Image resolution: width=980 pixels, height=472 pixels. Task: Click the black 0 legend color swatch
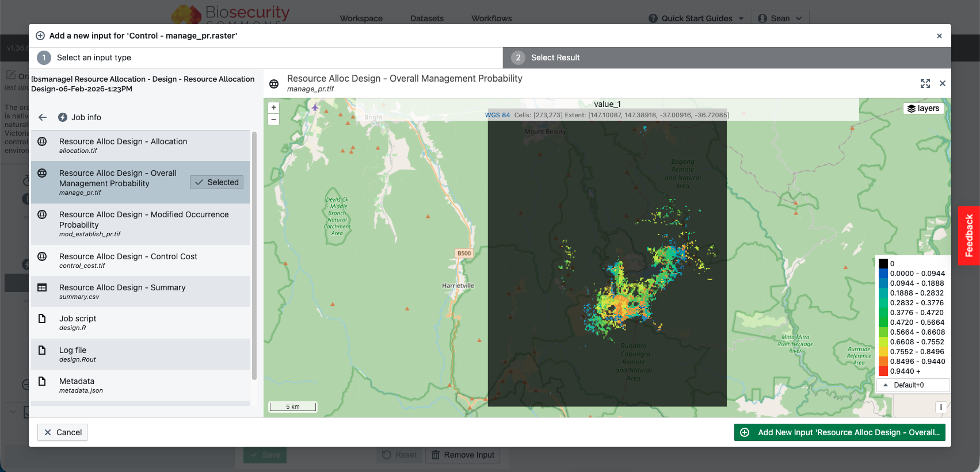[883, 264]
